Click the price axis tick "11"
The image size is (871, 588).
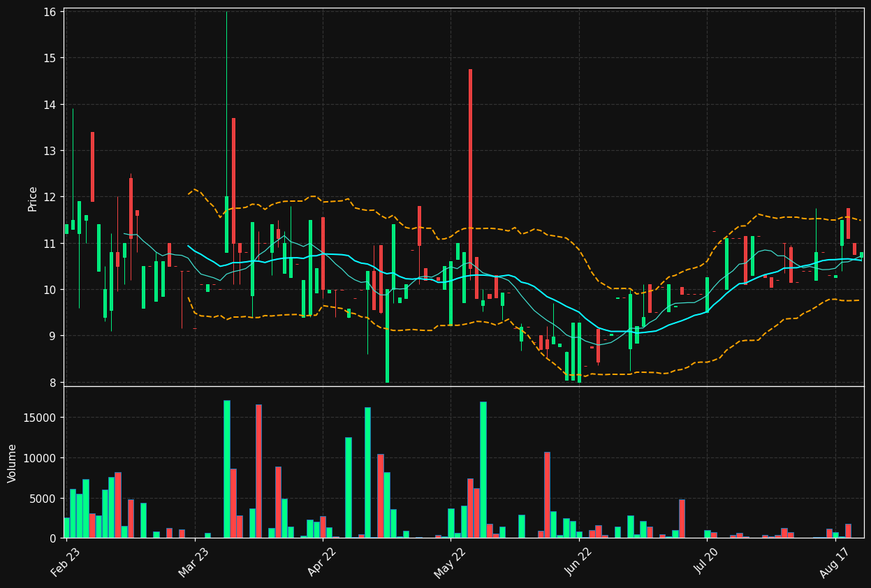click(50, 244)
